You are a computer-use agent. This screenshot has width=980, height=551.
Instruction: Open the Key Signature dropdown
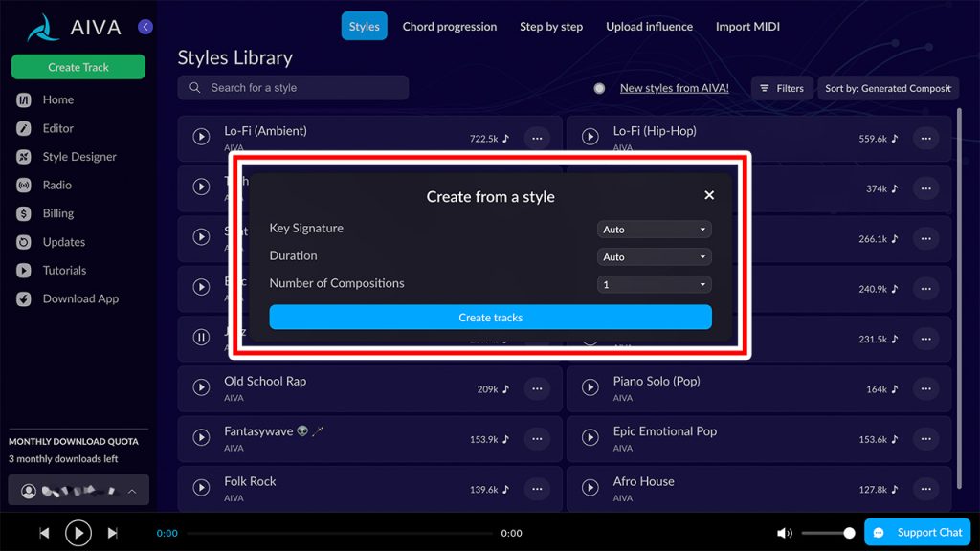click(654, 230)
